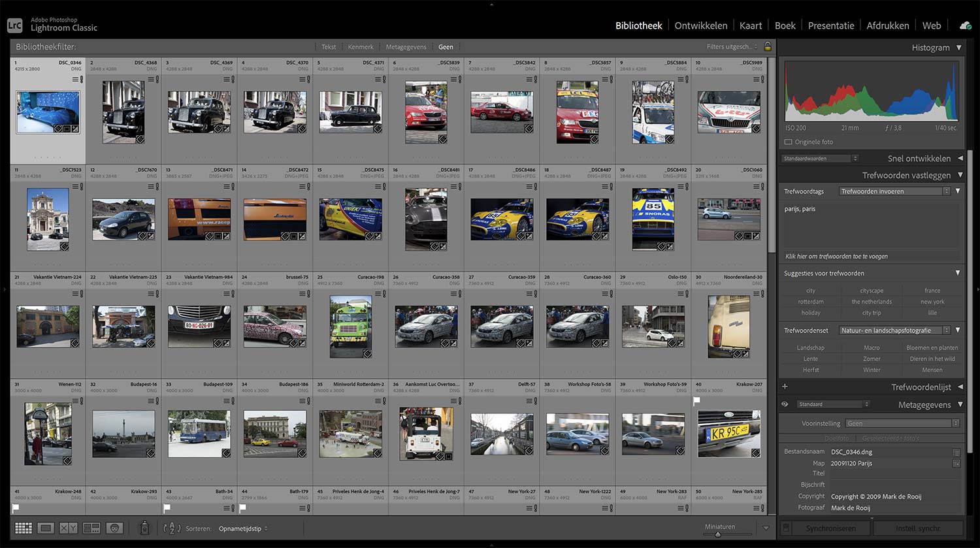Click the Instell. synchr. button

click(x=918, y=528)
